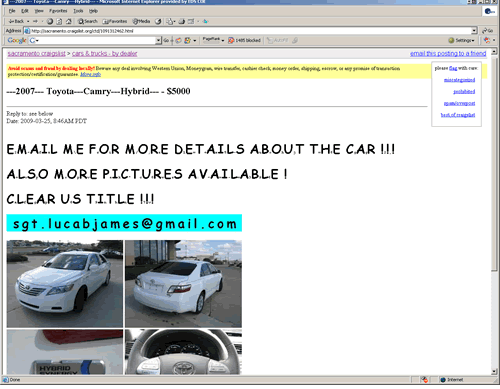Click the Hybrid badge close-up photo
This screenshot has width=500, height=389.
65,352
